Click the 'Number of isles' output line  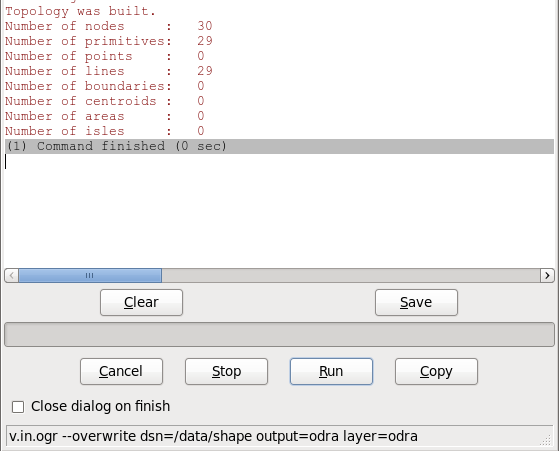tap(105, 131)
